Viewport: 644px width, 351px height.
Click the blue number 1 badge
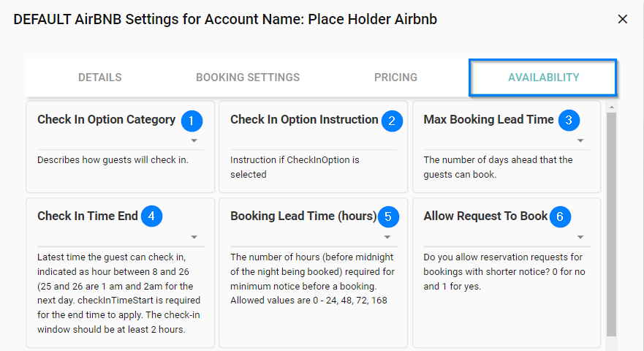(192, 121)
